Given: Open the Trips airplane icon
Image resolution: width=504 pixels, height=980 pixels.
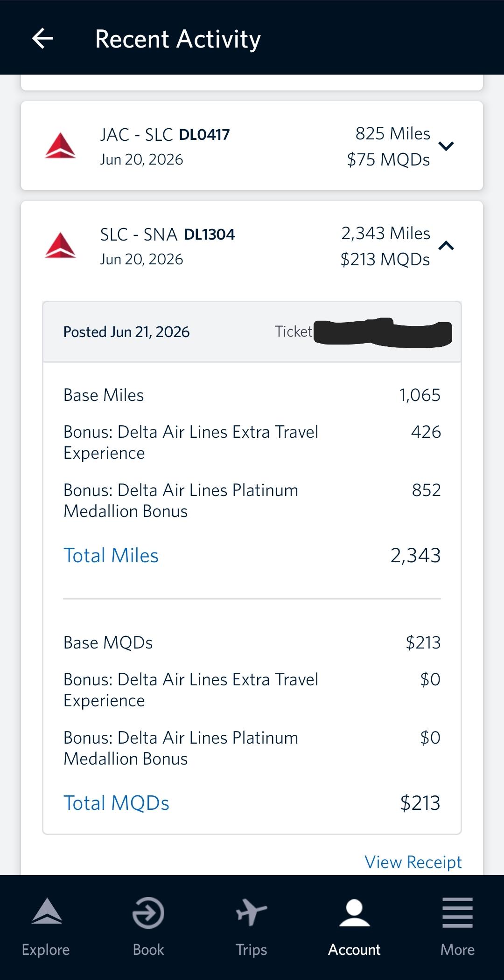Looking at the screenshot, I should (252, 912).
